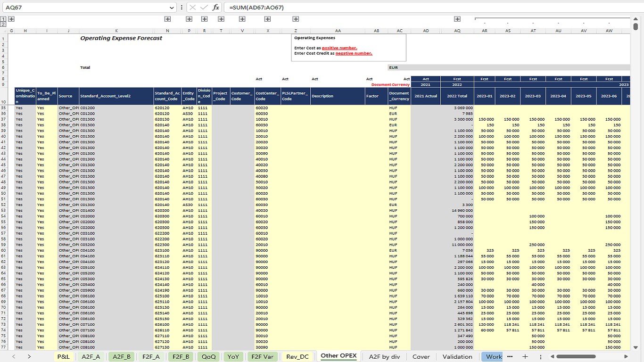Show previous sheet tabs with the left arrow
Image resolution: width=644 pixels, height=362 pixels.
click(13, 356)
